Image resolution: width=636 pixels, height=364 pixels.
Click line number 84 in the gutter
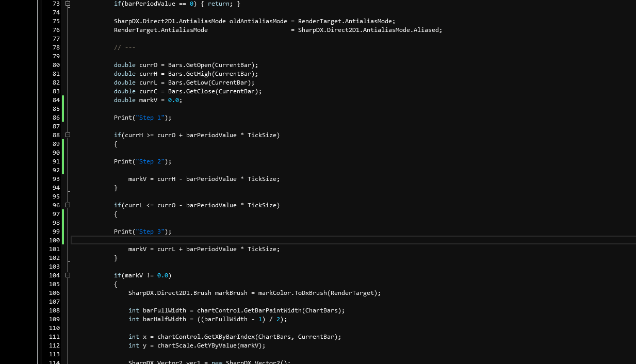(56, 100)
